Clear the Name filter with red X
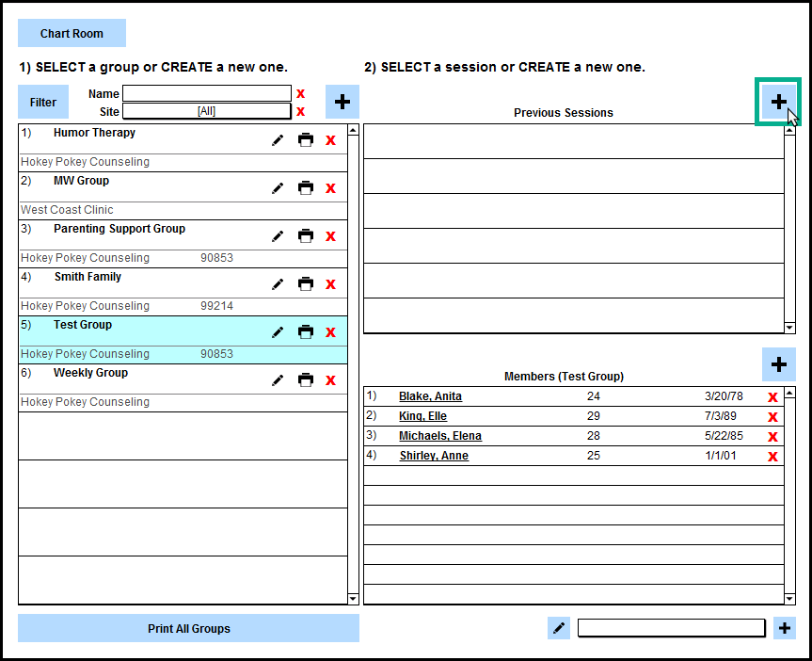Image resolution: width=812 pixels, height=661 pixels. coord(301,93)
